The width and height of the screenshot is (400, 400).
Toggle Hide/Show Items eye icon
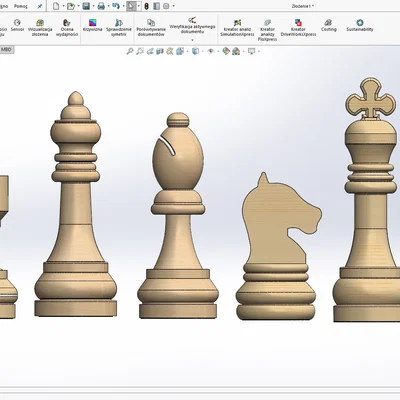click(x=210, y=51)
